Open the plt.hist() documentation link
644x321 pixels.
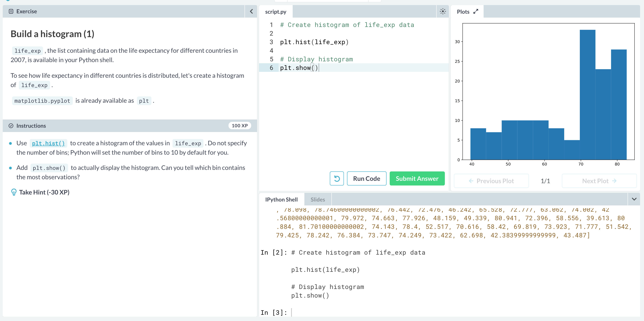(x=48, y=143)
